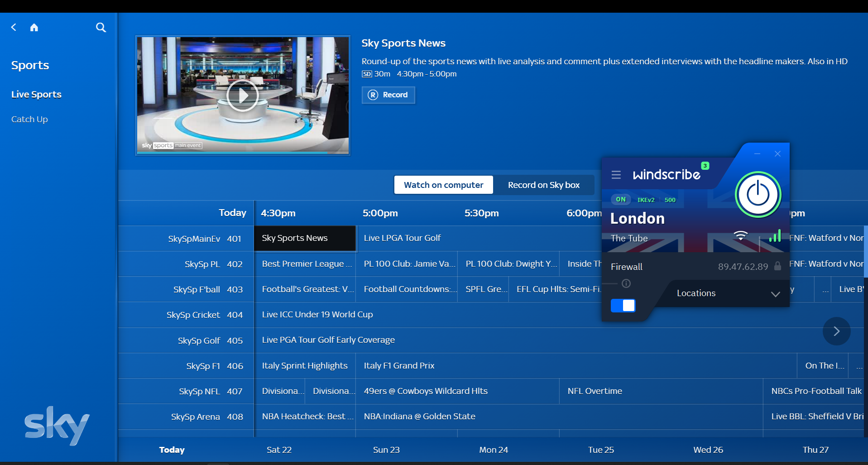Click the firewall info icon in Windscribe
The height and width of the screenshot is (465, 868).
pos(626,283)
